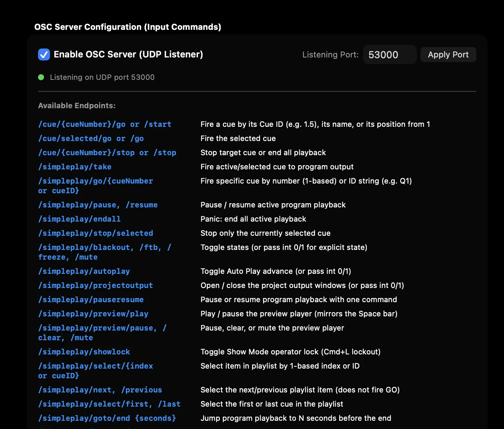This screenshot has width=504, height=429.
Task: Click the 'Listening Port:' label
Action: 330,54
